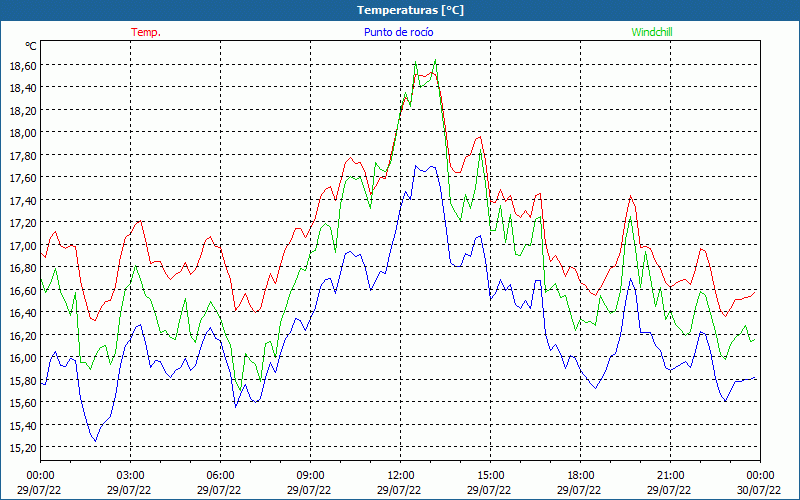Click the 16,60 y-axis value
800x500 pixels.
click(x=23, y=290)
